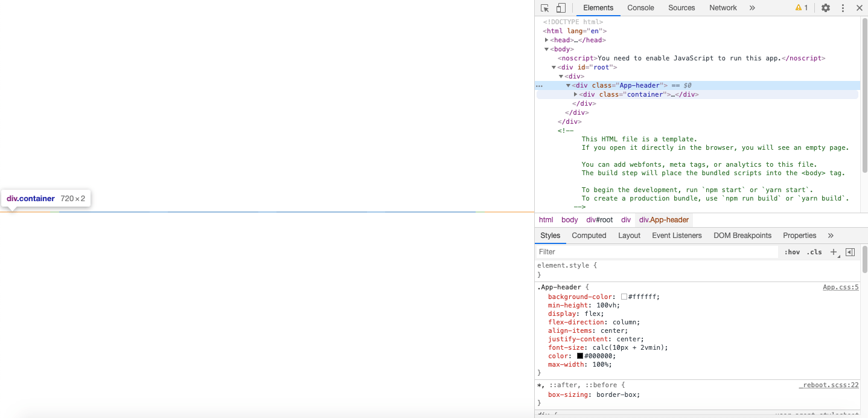Switch to the Console tab
Screen dimensions: 868x418
tap(640, 8)
